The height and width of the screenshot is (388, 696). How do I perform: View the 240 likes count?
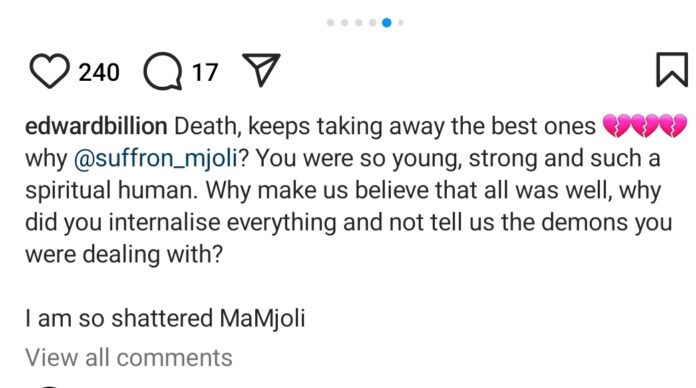[99, 72]
